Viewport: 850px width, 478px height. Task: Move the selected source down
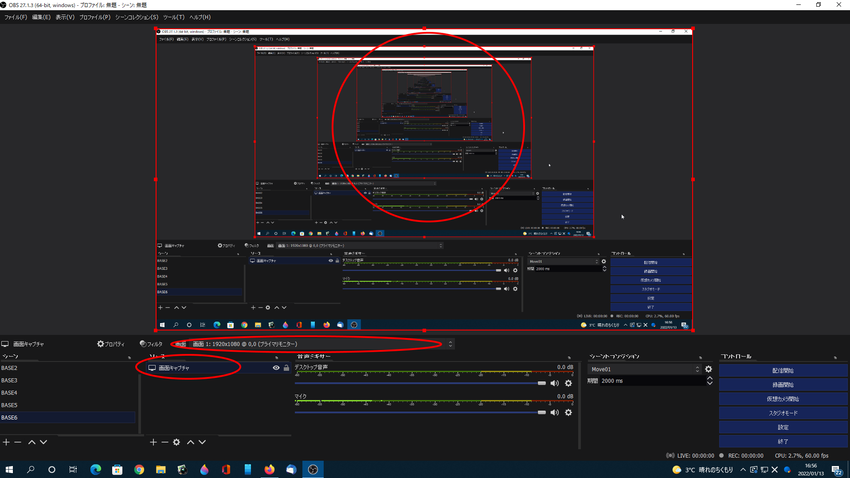(x=202, y=442)
